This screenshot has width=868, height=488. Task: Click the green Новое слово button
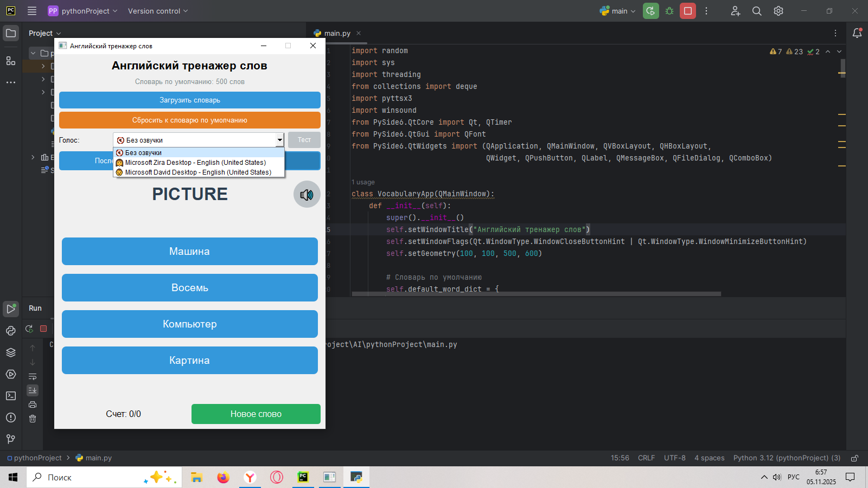[x=256, y=414]
